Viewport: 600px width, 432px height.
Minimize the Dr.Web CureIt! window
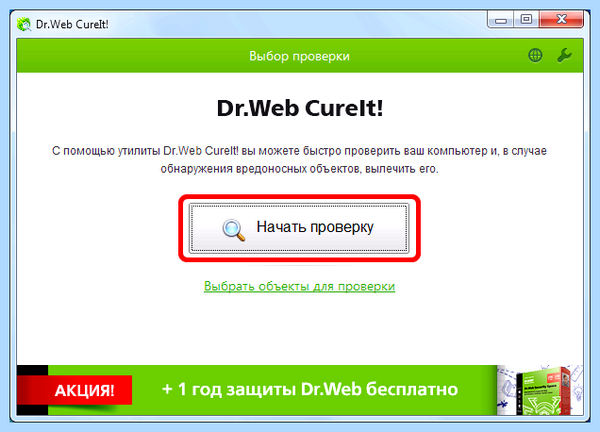(501, 19)
